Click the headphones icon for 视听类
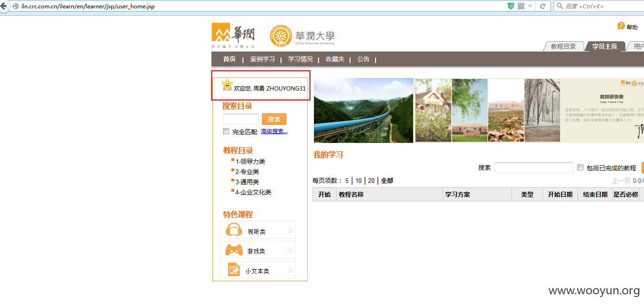Image resolution: width=644 pixels, height=304 pixels. tap(234, 230)
